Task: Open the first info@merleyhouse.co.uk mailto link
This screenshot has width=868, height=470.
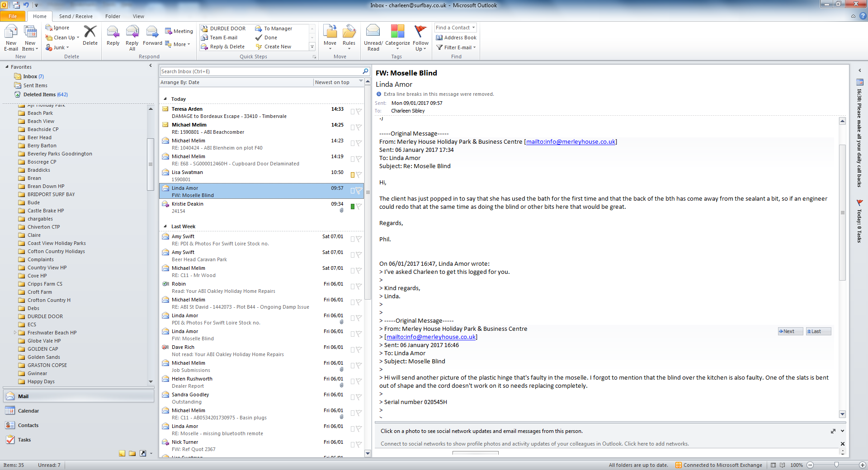Action: pyautogui.click(x=571, y=142)
